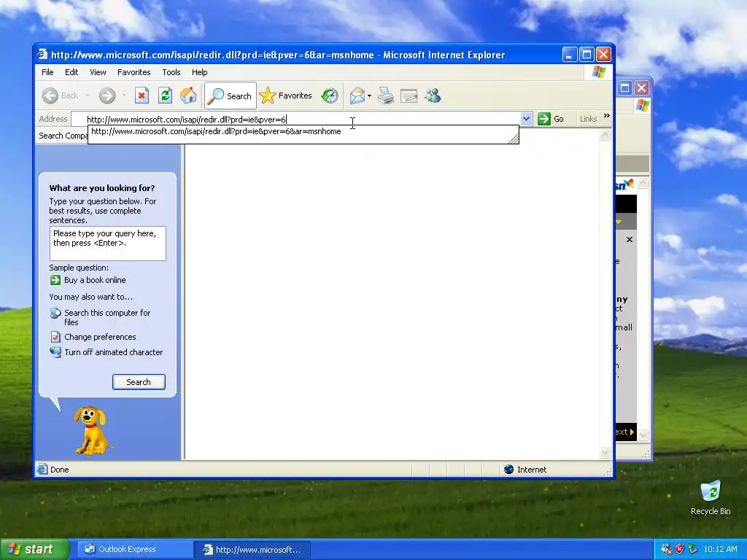The width and height of the screenshot is (747, 560).
Task: Toggle the Search companion toolbar button
Action: pos(230,96)
